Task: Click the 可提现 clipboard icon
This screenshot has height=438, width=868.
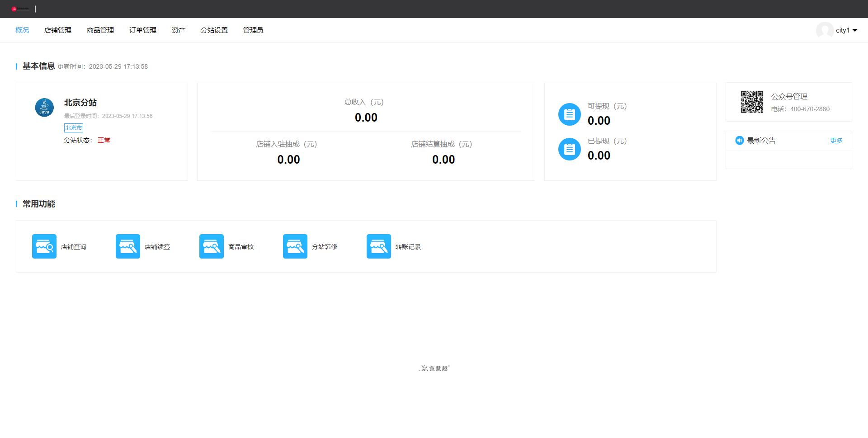Action: pos(570,114)
